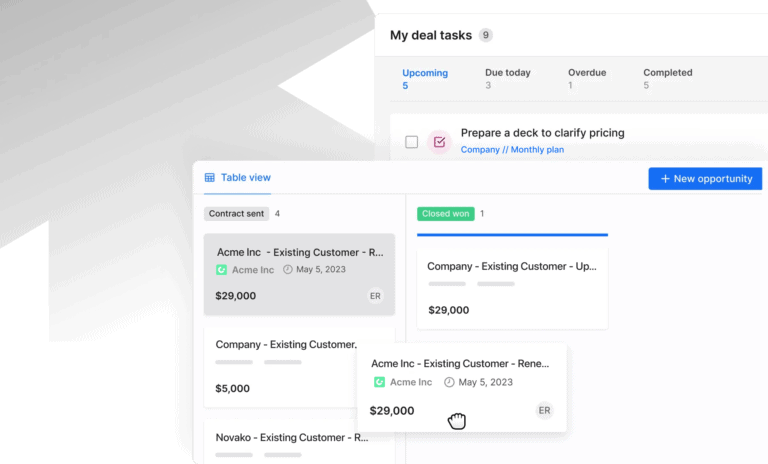This screenshot has height=464, width=768.
Task: Click 'Acme Inc - Existing Customer - R...' title in grey card
Action: 300,252
